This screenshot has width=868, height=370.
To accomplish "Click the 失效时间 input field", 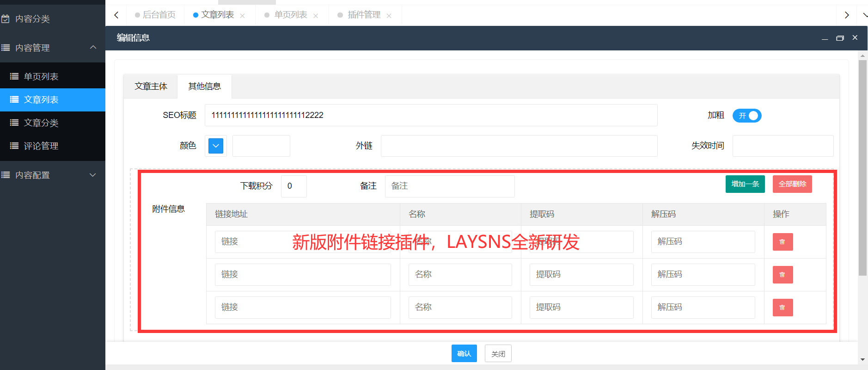I will pyautogui.click(x=783, y=146).
